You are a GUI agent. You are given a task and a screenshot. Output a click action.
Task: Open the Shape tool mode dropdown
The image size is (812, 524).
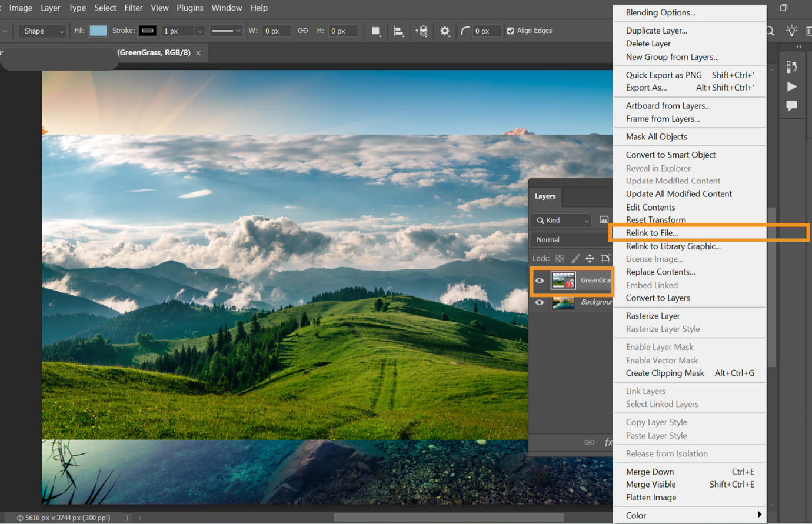42,31
